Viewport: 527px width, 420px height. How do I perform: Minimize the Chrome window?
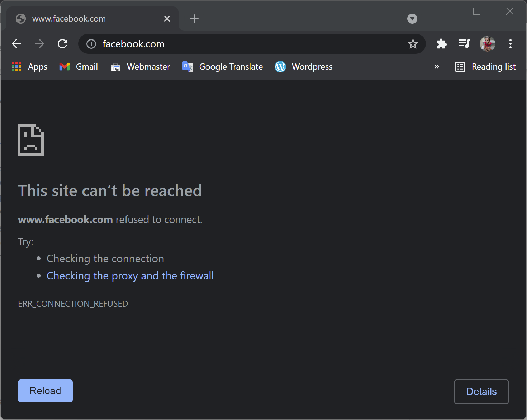444,11
